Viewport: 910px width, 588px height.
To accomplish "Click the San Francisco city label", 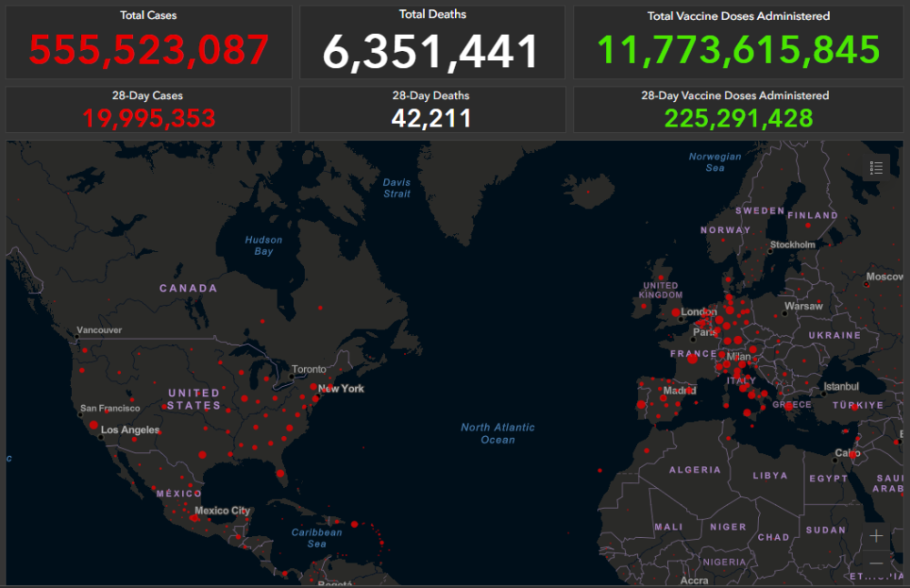I will click(110, 408).
